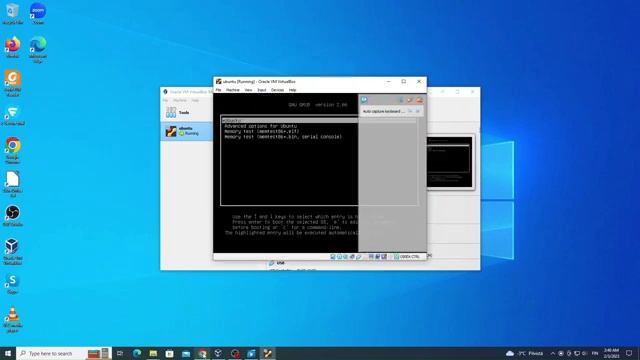Open Google Chrome from the taskbar
Screen dimensions: 640x360
[202, 353]
